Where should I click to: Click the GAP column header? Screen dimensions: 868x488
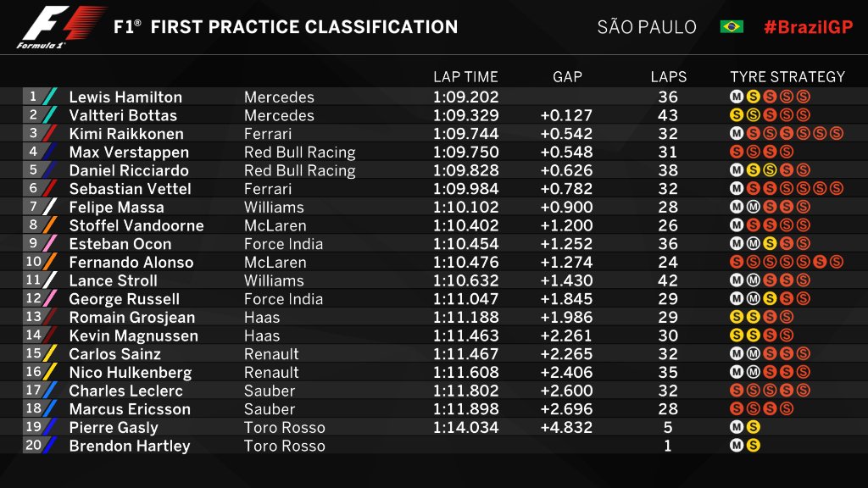click(567, 76)
